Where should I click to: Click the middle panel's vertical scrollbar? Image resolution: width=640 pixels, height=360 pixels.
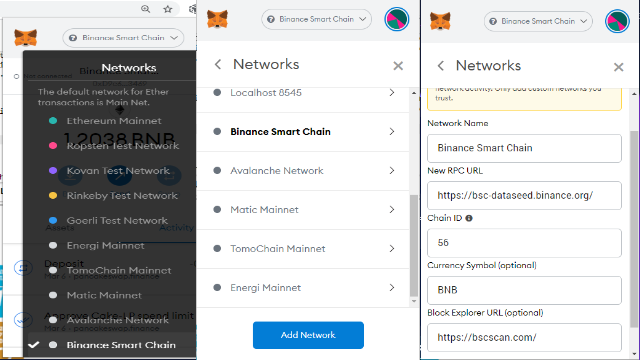point(414,245)
